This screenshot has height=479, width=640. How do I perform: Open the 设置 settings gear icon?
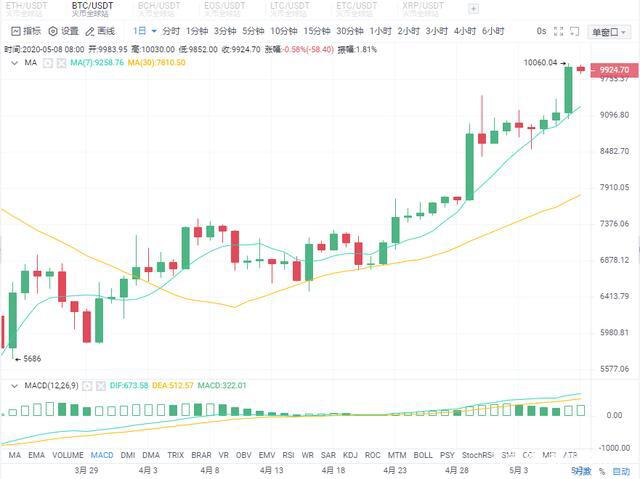coord(53,31)
